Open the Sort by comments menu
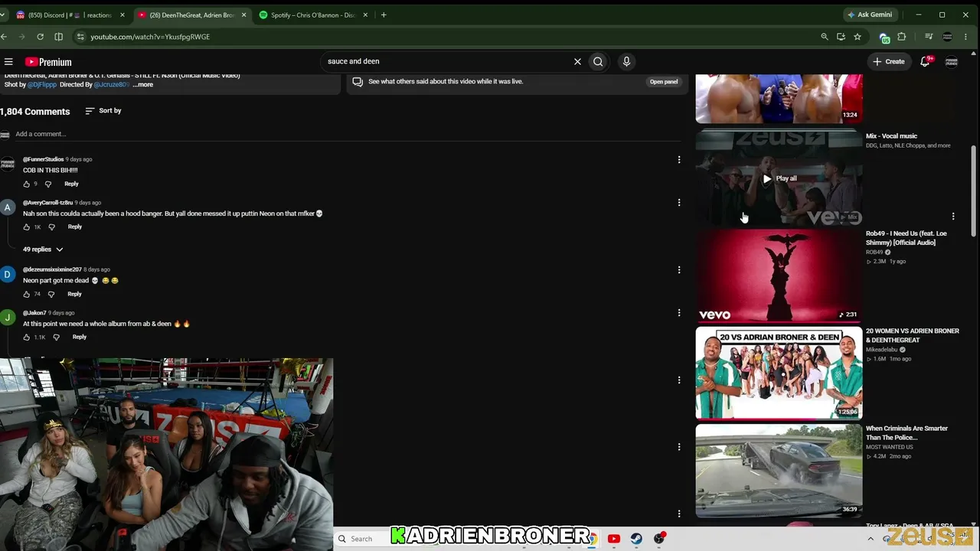980x551 pixels. coord(103,111)
